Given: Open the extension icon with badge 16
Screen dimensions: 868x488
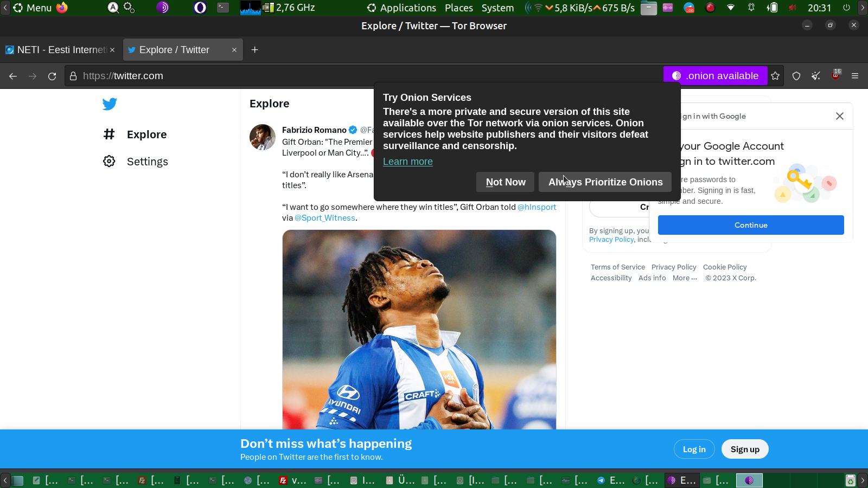Looking at the screenshot, I should pyautogui.click(x=836, y=75).
